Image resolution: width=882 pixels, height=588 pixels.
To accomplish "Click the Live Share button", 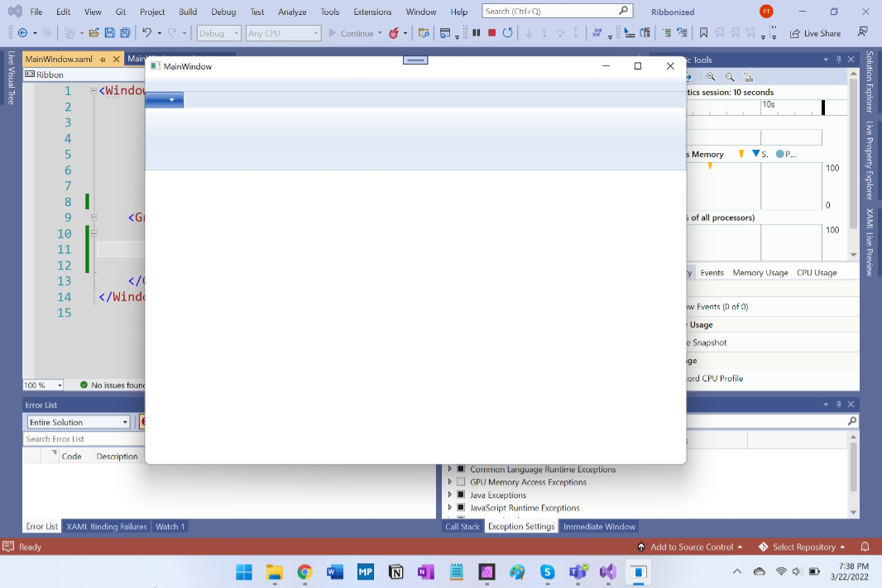I will pyautogui.click(x=815, y=33).
